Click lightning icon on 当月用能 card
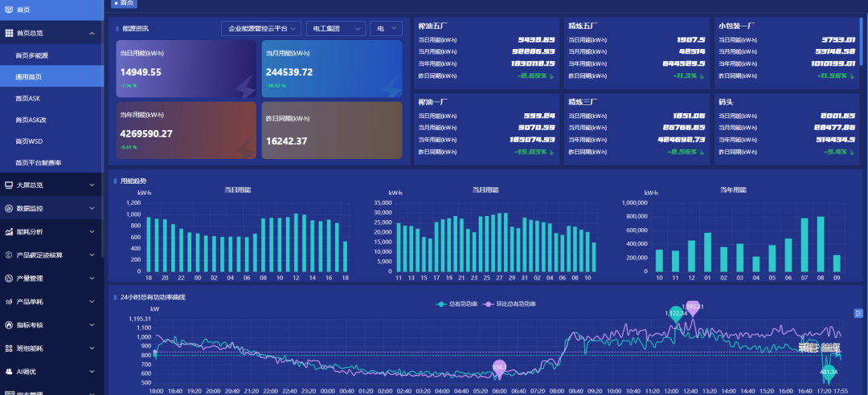The image size is (868, 395). (391, 87)
